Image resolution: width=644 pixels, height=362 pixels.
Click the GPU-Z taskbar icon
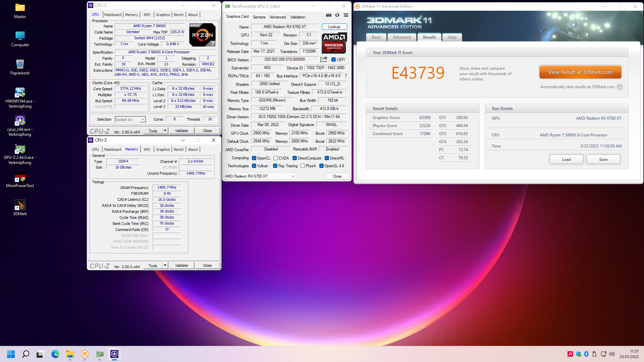tap(100, 354)
